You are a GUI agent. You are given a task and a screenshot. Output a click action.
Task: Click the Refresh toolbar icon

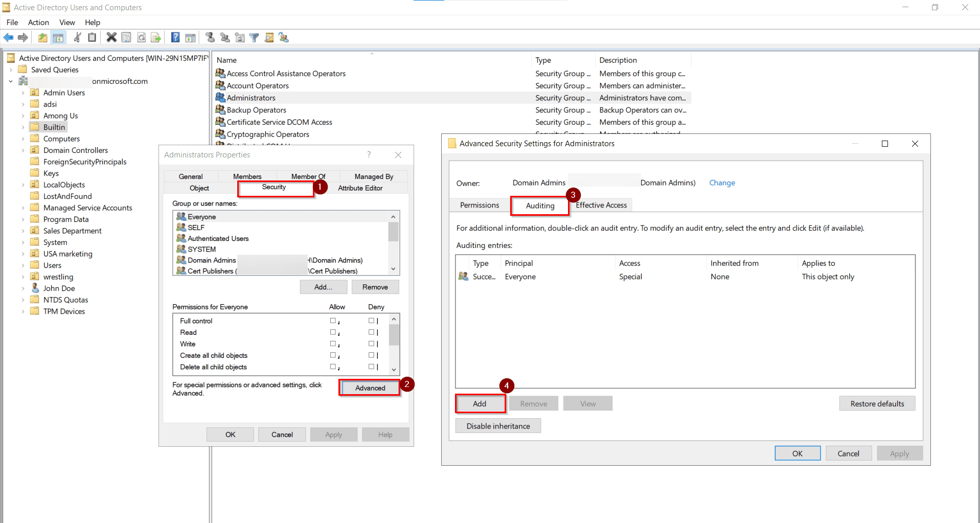[141, 37]
